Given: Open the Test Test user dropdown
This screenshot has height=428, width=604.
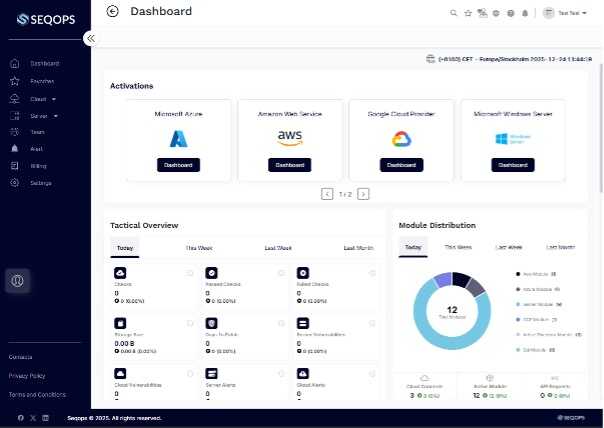Looking at the screenshot, I should coord(565,13).
